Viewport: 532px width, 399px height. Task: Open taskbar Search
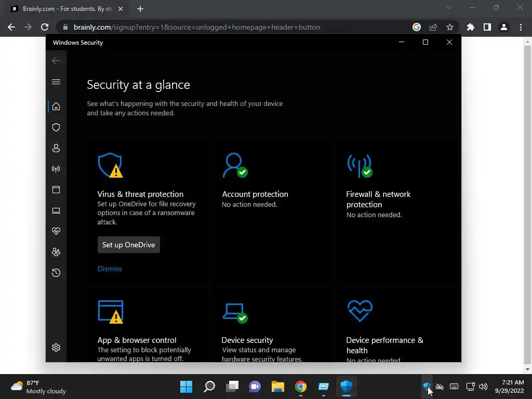209,387
